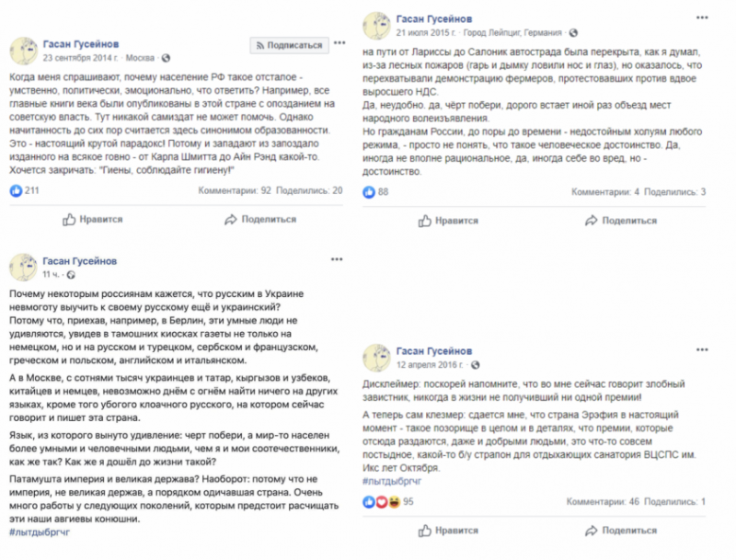The height and width of the screenshot is (560, 736).
Task: Share the 2016 post via Поделиться
Action: tap(621, 531)
